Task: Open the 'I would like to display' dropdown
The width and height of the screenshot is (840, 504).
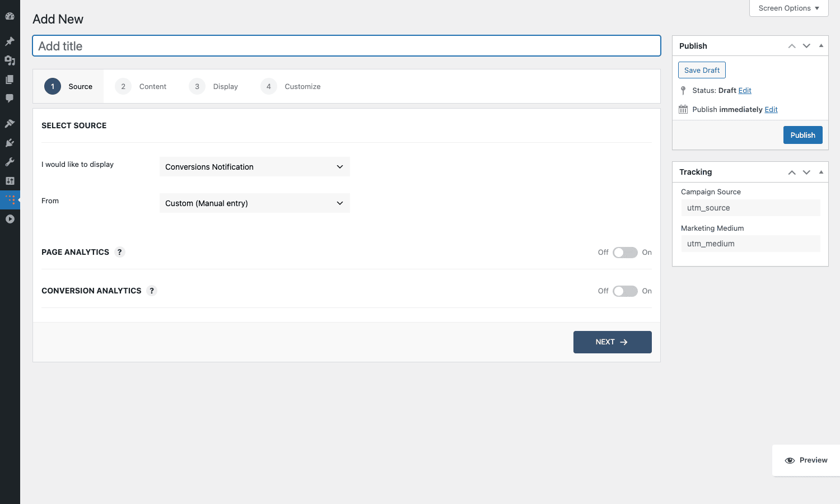Action: tap(255, 167)
